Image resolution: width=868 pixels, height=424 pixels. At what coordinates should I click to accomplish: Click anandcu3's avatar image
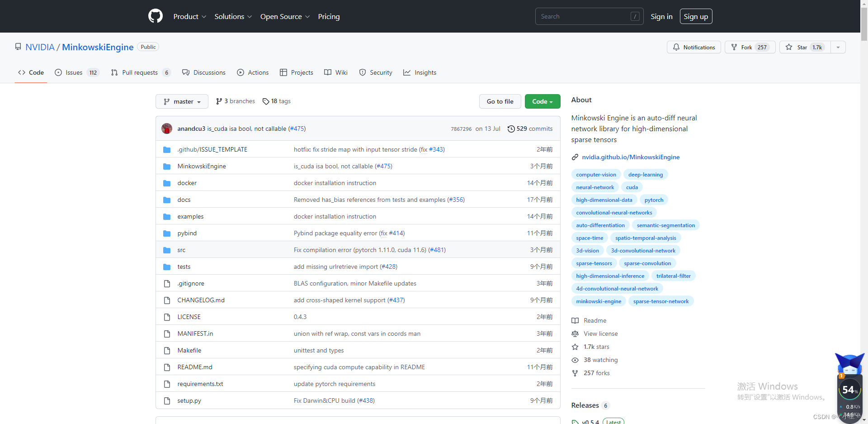click(x=167, y=129)
